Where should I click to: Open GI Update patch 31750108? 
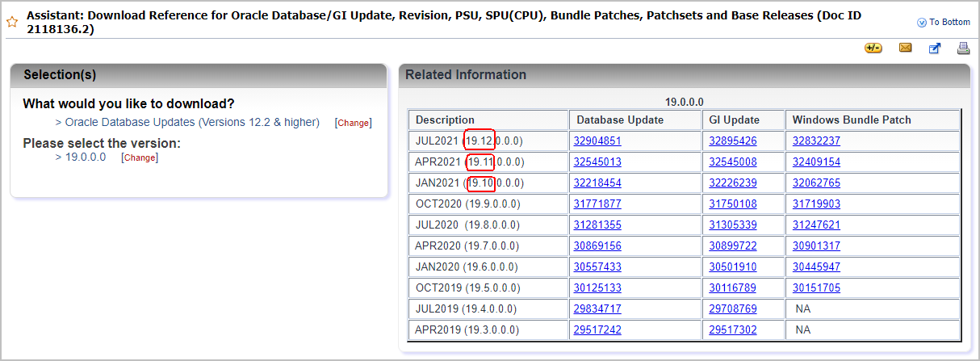pyautogui.click(x=733, y=204)
